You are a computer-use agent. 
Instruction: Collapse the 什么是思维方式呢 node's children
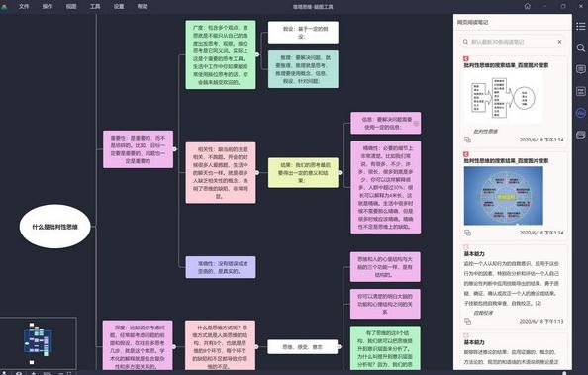256,347
